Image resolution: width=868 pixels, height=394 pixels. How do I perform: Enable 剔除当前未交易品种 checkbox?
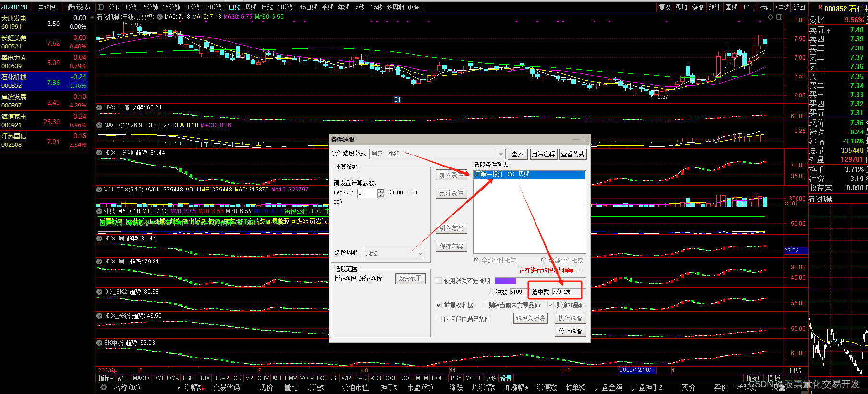tap(483, 305)
